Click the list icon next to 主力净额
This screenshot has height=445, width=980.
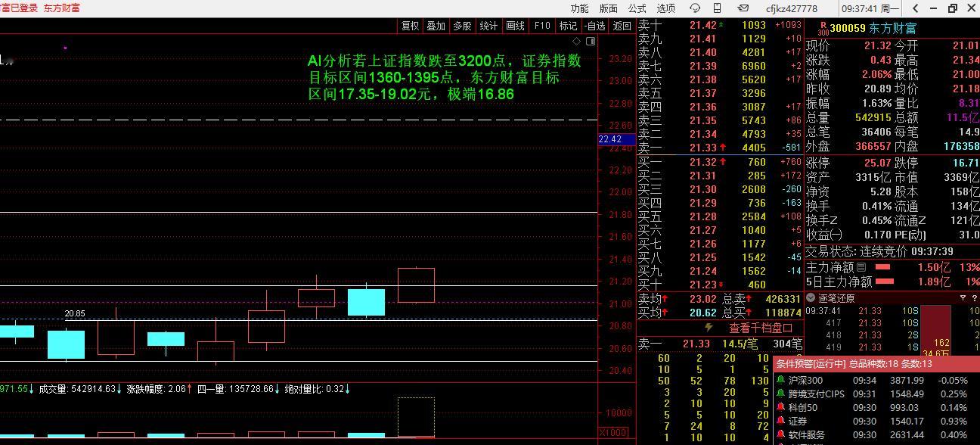(x=861, y=267)
